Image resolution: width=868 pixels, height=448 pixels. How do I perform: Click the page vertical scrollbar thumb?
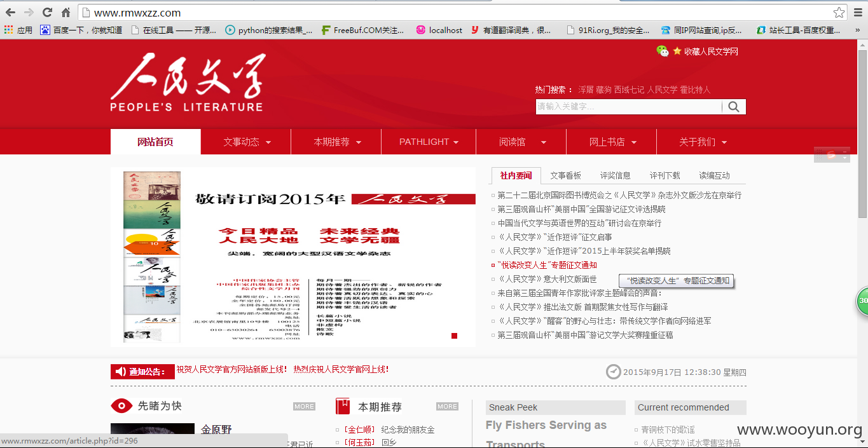coord(863,133)
